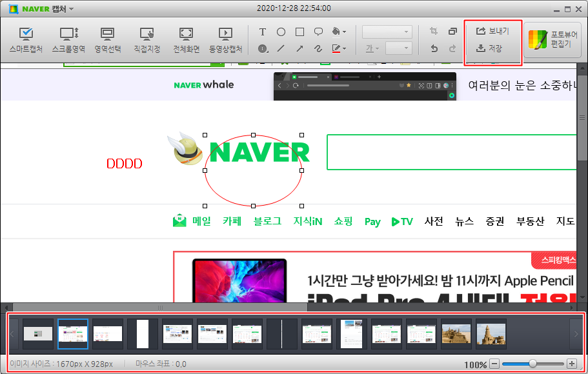
Task: Open the font name combo box
Action: point(387,32)
